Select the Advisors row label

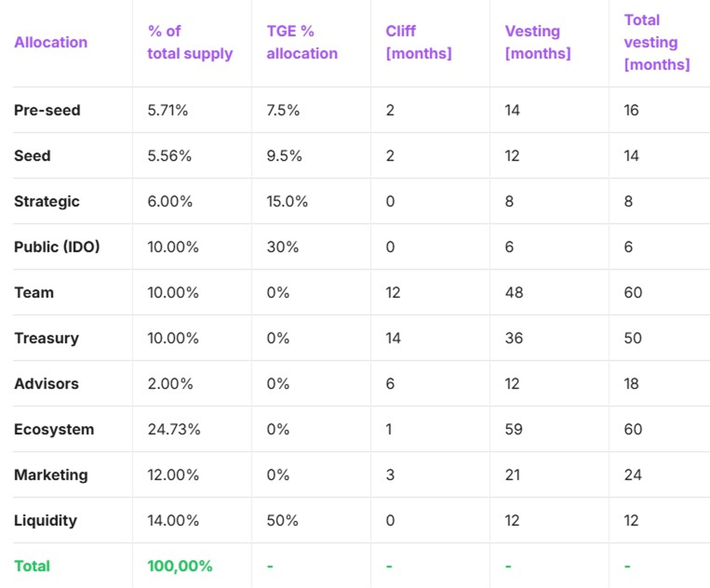46,384
